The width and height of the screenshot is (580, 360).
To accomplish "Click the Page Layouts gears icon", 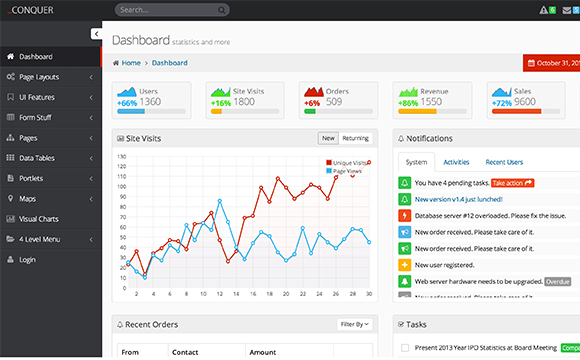I will coord(10,77).
